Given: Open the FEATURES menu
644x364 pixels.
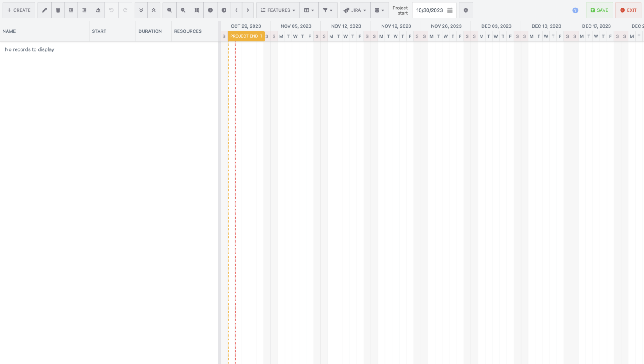Looking at the screenshot, I should coord(278,10).
